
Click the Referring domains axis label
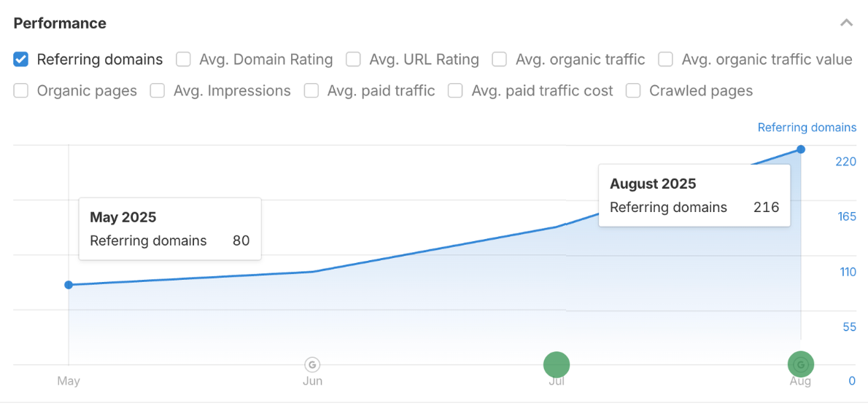(807, 128)
